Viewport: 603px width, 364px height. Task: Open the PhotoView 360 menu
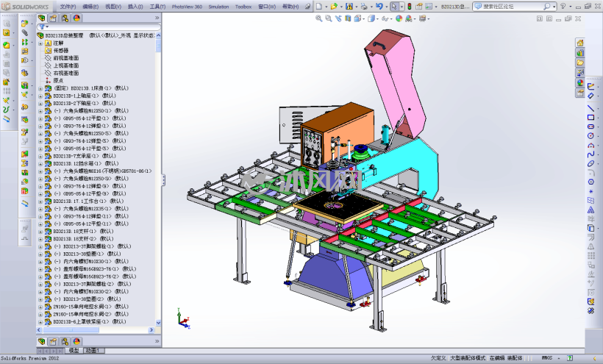(x=187, y=7)
